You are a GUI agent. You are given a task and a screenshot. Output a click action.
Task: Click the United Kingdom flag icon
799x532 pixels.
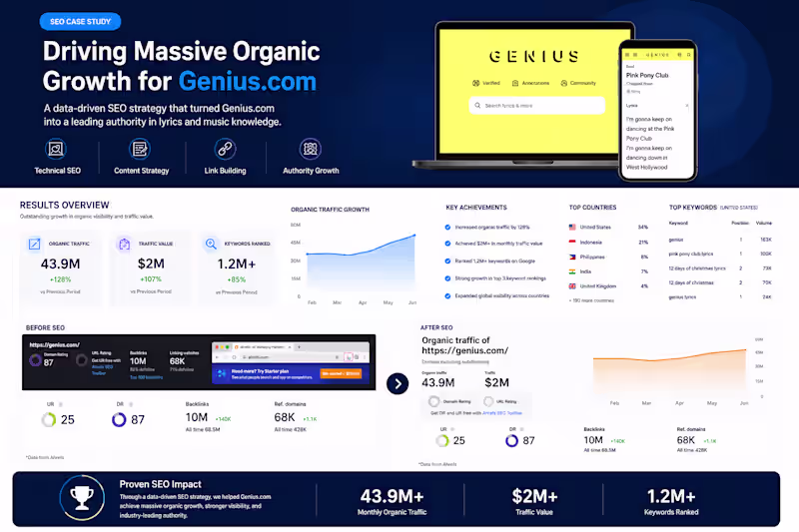[x=572, y=286]
